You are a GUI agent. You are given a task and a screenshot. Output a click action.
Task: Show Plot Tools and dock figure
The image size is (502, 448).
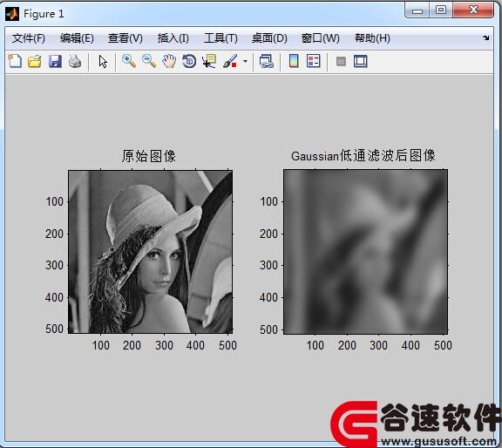[x=361, y=61]
